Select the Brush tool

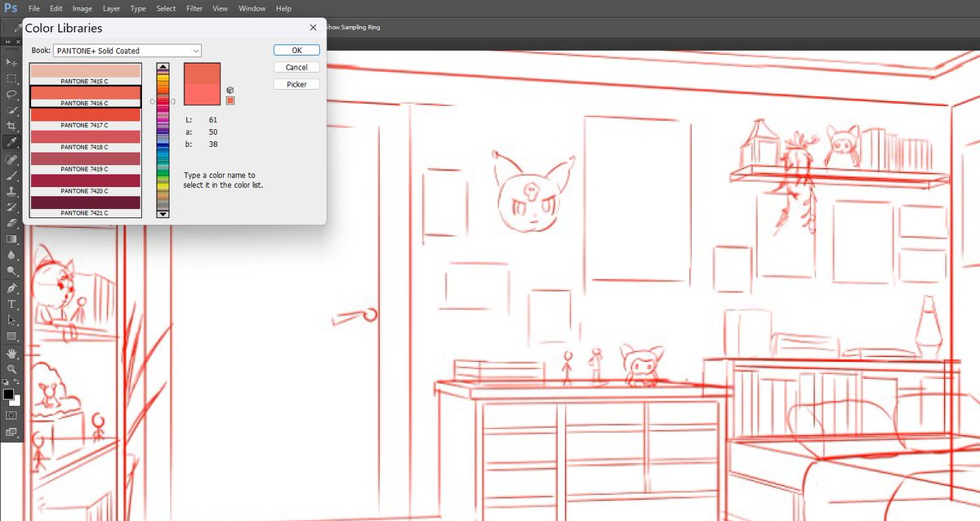point(11,175)
